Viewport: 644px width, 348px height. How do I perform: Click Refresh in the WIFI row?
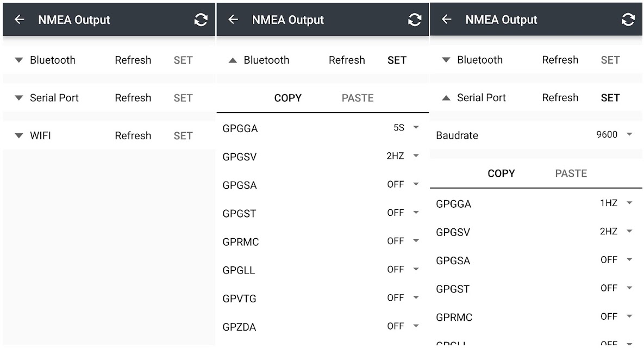(x=133, y=135)
